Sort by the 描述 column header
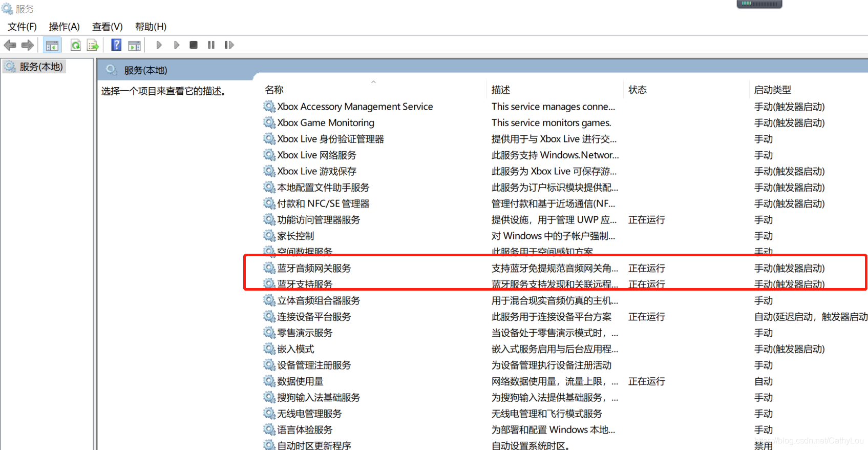The width and height of the screenshot is (868, 450). tap(501, 90)
